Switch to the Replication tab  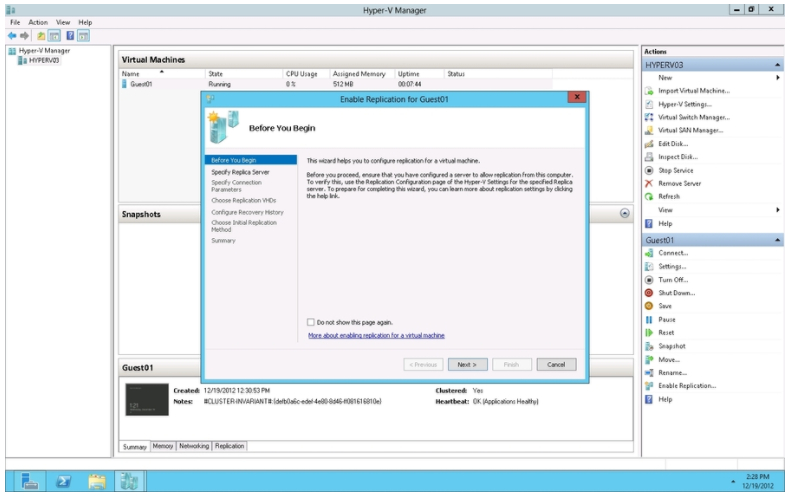(x=229, y=446)
